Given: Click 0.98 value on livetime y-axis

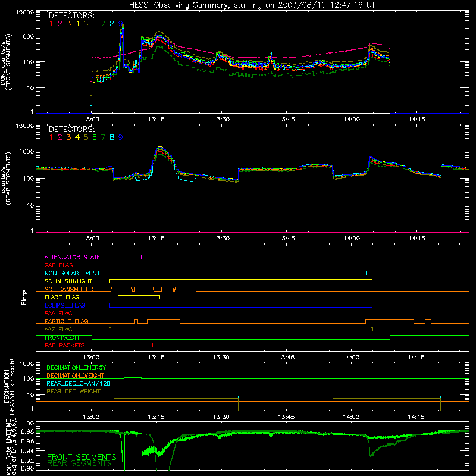Looking at the screenshot, I should tap(28, 431).
